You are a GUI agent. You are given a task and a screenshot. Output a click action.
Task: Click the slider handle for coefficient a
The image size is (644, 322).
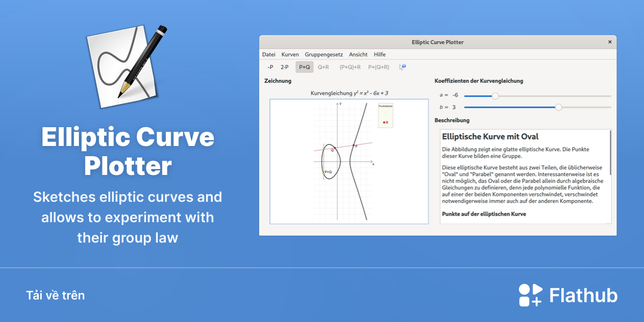click(495, 96)
